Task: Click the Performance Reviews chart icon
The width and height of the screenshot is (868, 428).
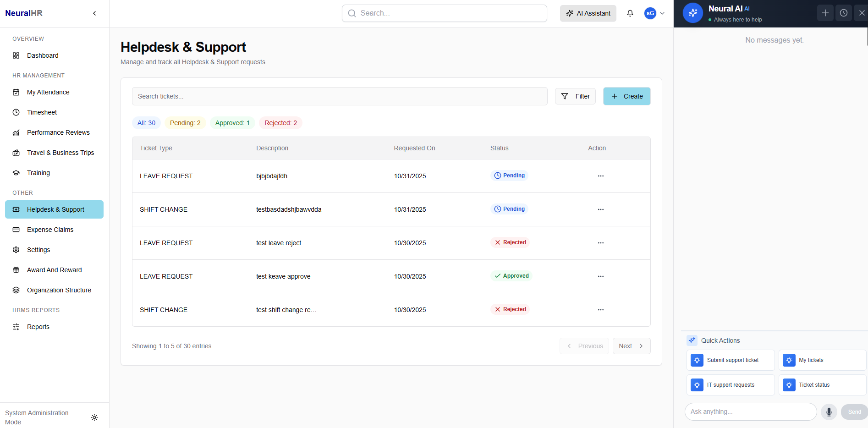Action: pos(16,132)
